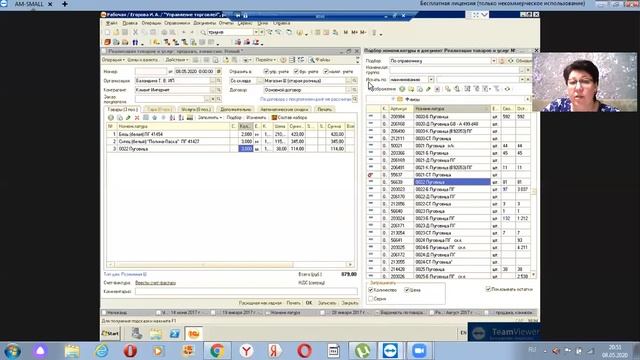Screen dimensions: 640x360
Task: Sort goods table ascending
Action: pos(172,118)
